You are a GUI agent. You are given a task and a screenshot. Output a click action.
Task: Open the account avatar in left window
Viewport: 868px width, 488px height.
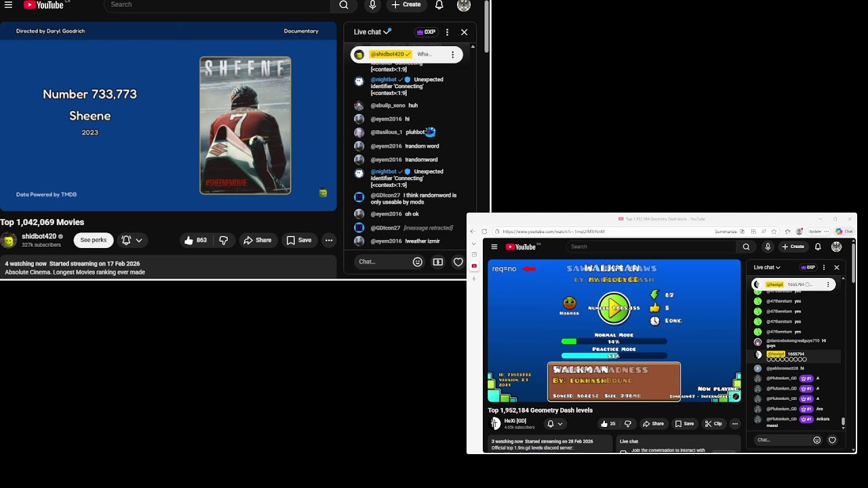click(464, 5)
